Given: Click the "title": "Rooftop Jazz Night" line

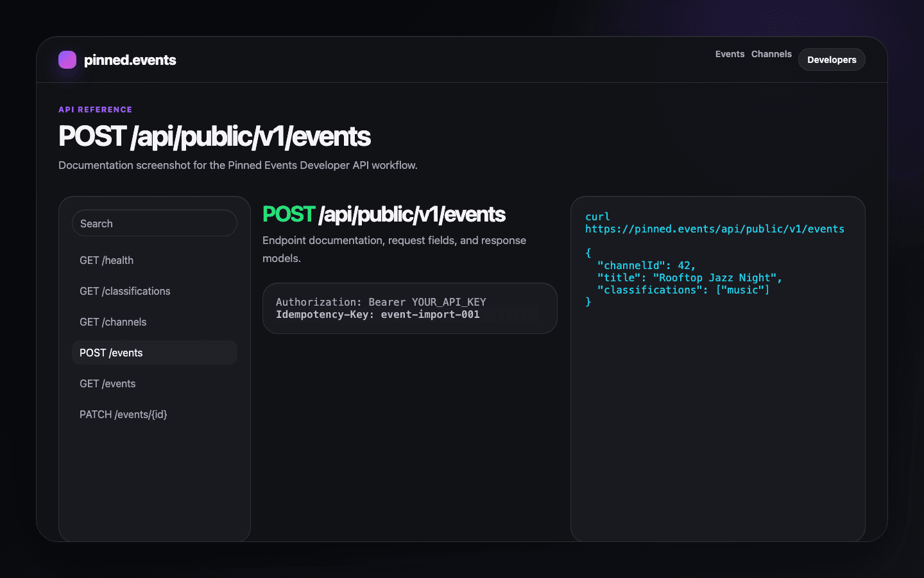Looking at the screenshot, I should (x=690, y=277).
